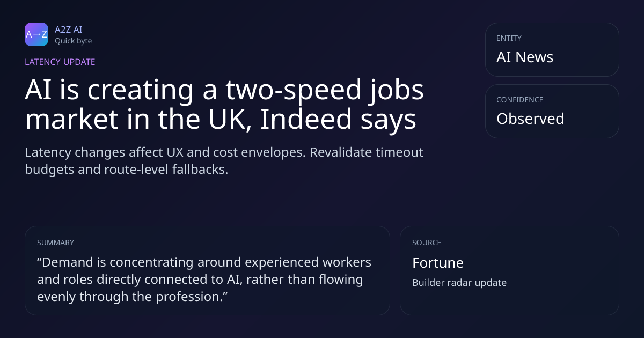Select the Quick byte subtitle
The width and height of the screenshot is (644, 338).
tap(73, 41)
